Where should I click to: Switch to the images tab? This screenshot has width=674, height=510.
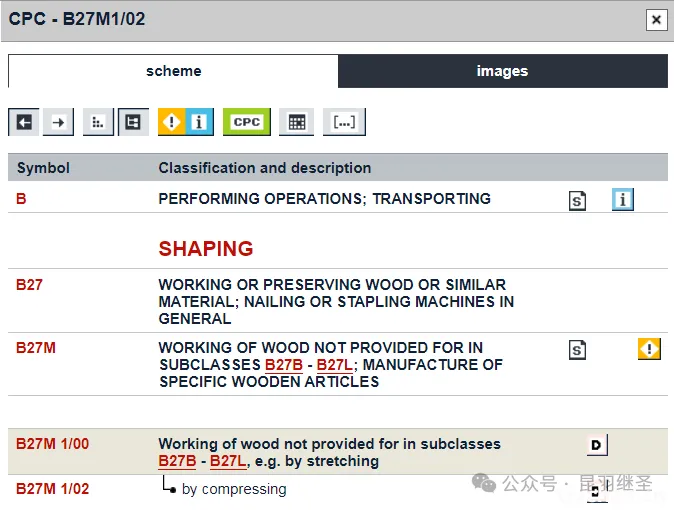[x=502, y=71]
